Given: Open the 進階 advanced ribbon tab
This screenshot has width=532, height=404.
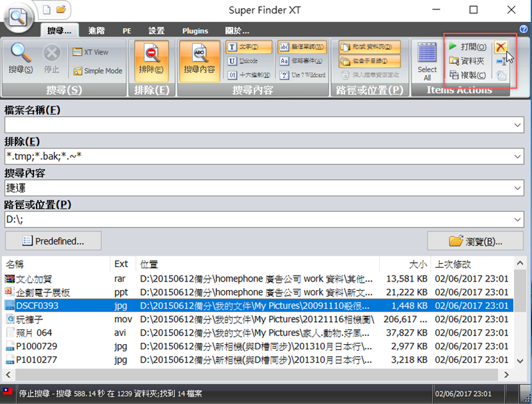Looking at the screenshot, I should 96,31.
